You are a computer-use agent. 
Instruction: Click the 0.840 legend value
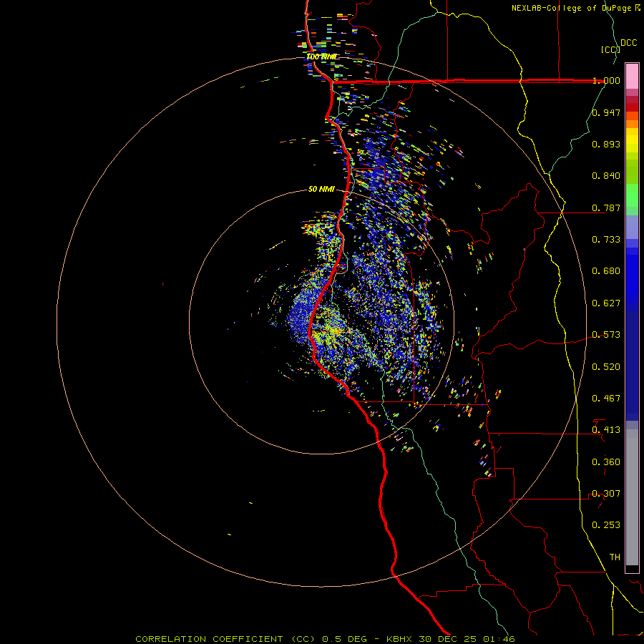pyautogui.click(x=606, y=176)
